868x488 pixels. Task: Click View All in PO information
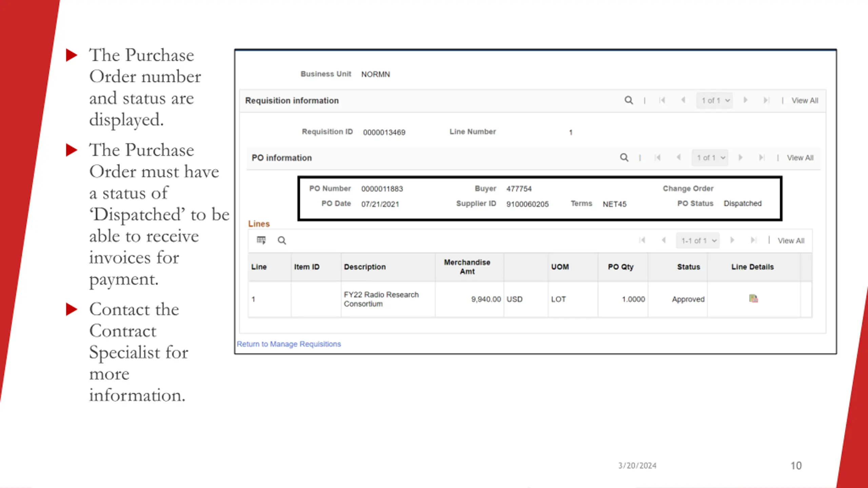coord(800,158)
